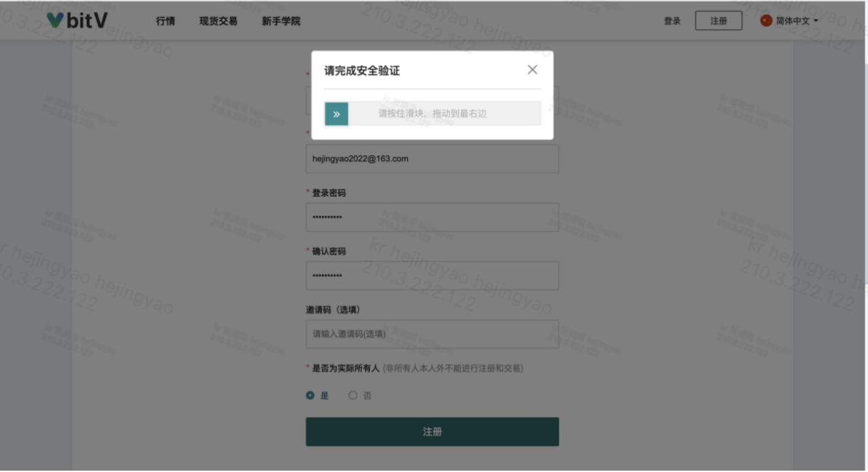The width and height of the screenshot is (868, 472).
Task: Click the bitV logo
Action: click(76, 20)
